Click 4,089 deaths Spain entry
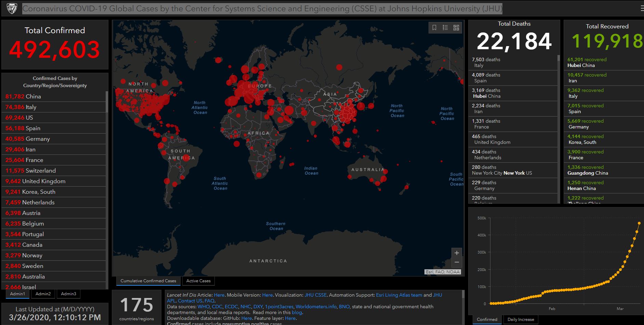Screen dimensions: 644x325 click(512, 78)
